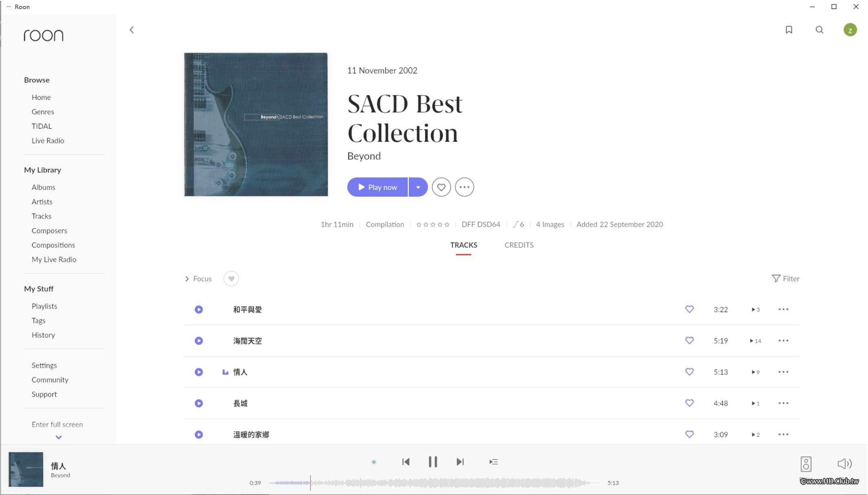Click the Play now button
868x495 pixels.
(x=377, y=187)
